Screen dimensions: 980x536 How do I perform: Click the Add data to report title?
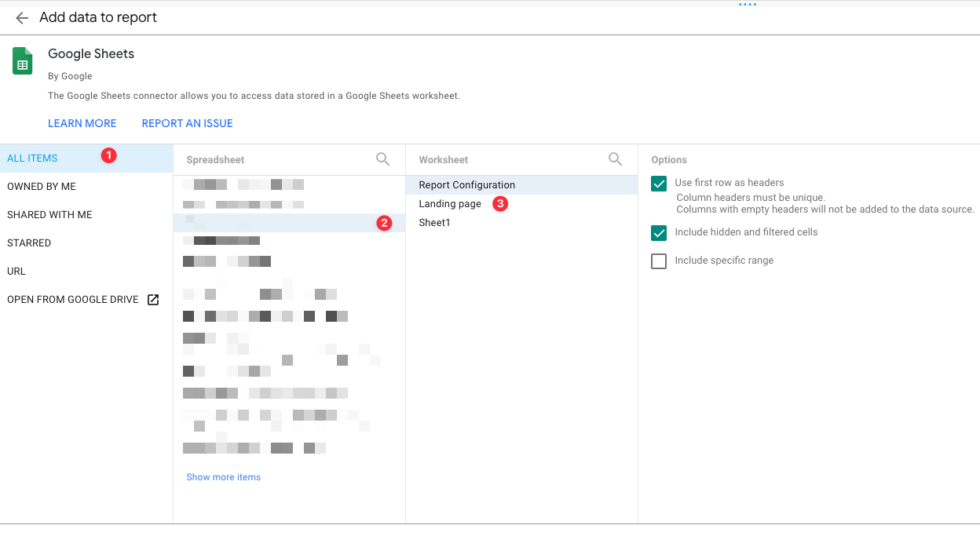(x=98, y=17)
